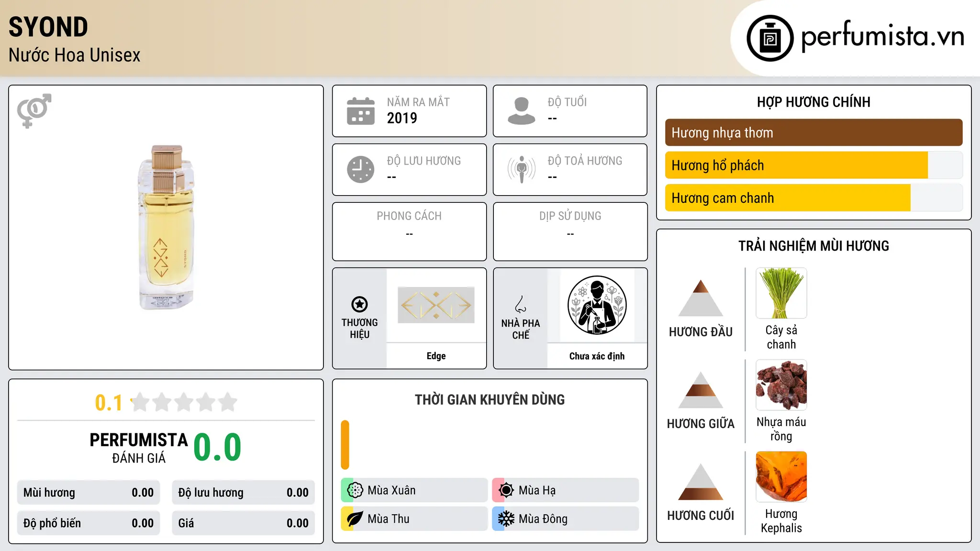Click the Độ lưu hương score row

pyautogui.click(x=243, y=493)
